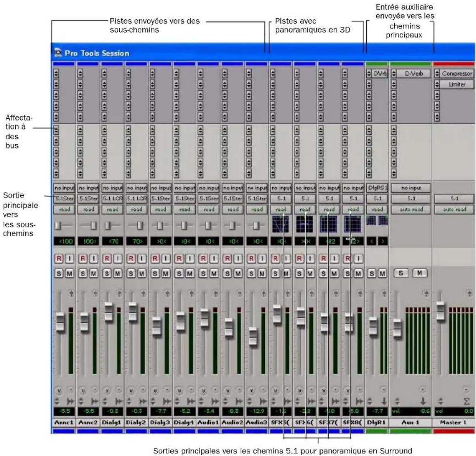Click master fader sigma icon on Master 1
This screenshot has height=456, width=476.
(x=467, y=401)
